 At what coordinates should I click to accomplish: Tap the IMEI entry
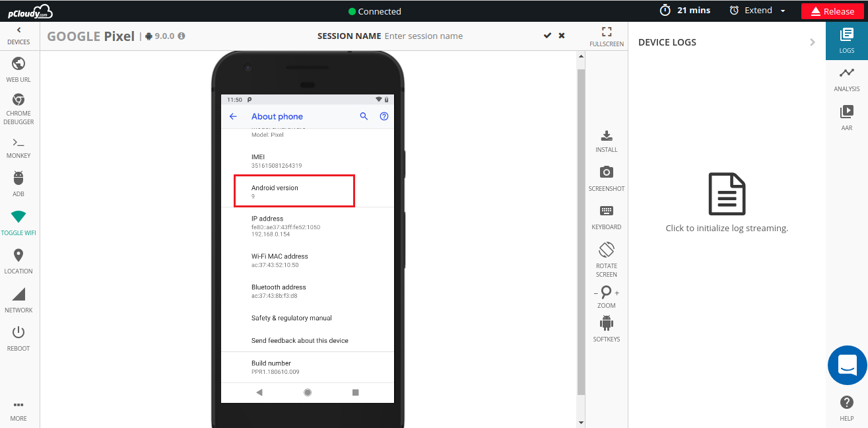tap(308, 160)
